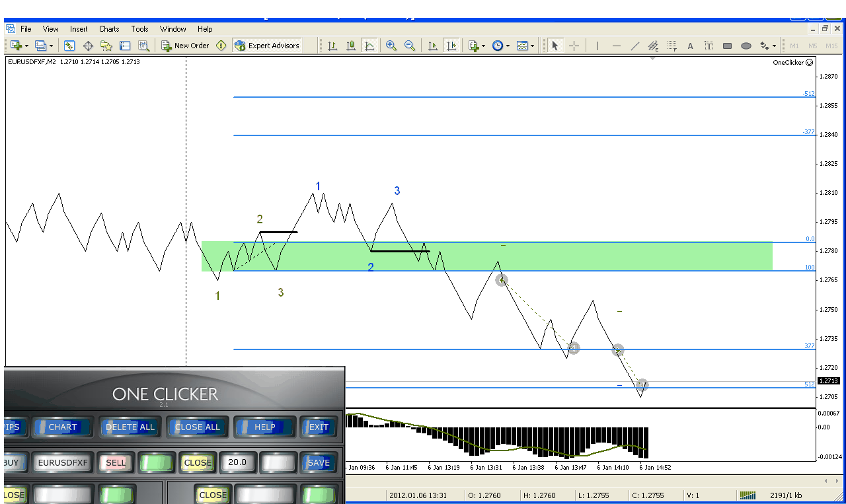Select the Ellipse shape tool
This screenshot has width=846, height=504.
click(746, 46)
